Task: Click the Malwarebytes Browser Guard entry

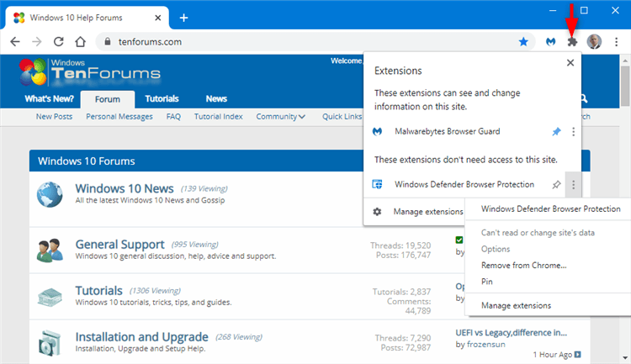Action: (x=447, y=131)
